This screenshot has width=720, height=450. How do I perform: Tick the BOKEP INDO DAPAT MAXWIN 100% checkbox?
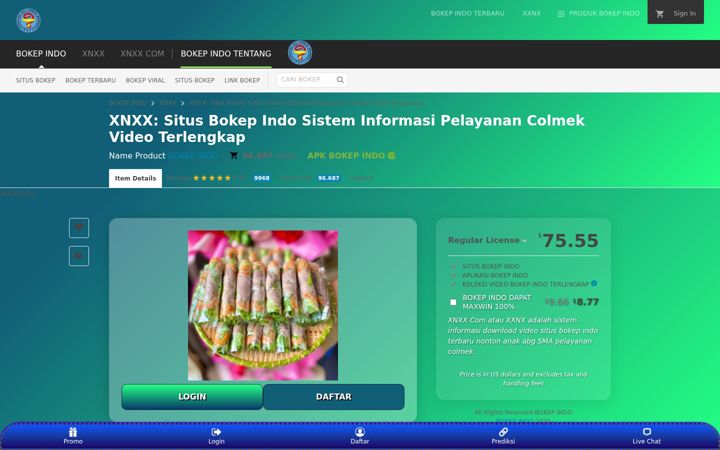tap(453, 302)
